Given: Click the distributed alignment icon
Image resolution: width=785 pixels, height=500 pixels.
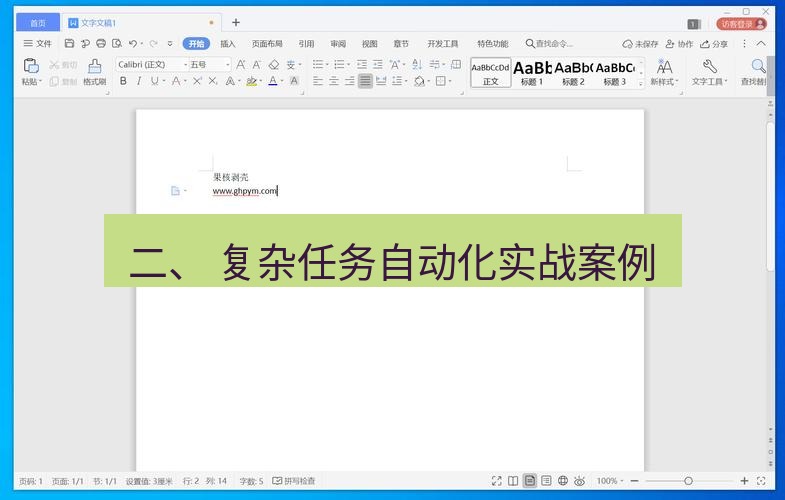Looking at the screenshot, I should coord(381,81).
